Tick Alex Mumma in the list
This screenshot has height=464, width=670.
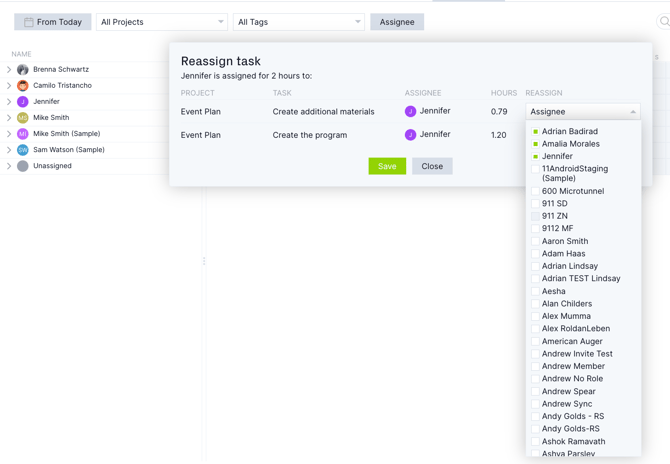(535, 316)
